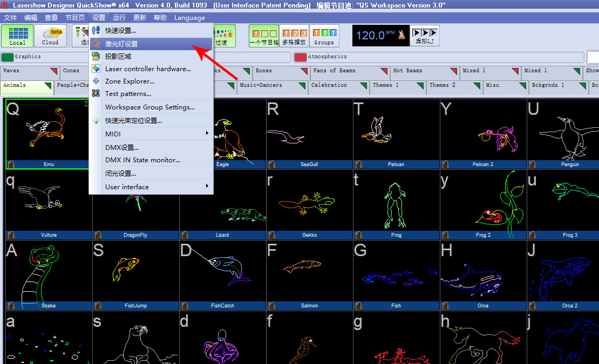Open the 更新 menu
This screenshot has height=364, width=599.
(140, 18)
